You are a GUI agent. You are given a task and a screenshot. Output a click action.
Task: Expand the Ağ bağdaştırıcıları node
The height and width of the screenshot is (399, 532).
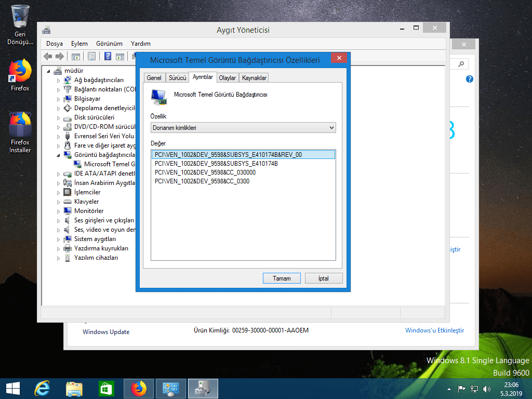[x=58, y=81]
